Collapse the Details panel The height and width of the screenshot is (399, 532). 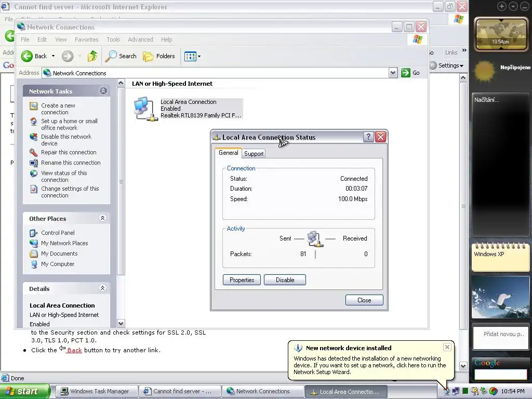coord(103,288)
